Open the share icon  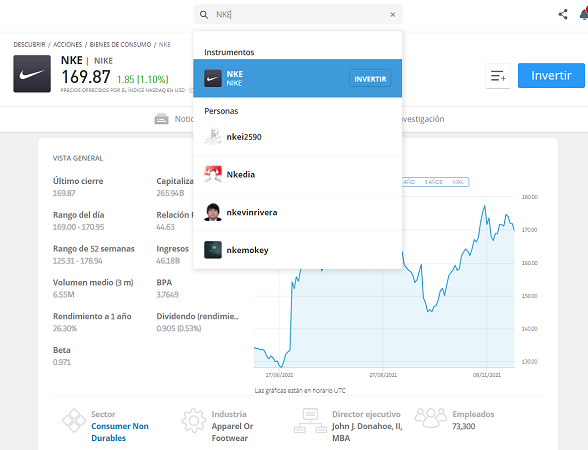point(562,14)
